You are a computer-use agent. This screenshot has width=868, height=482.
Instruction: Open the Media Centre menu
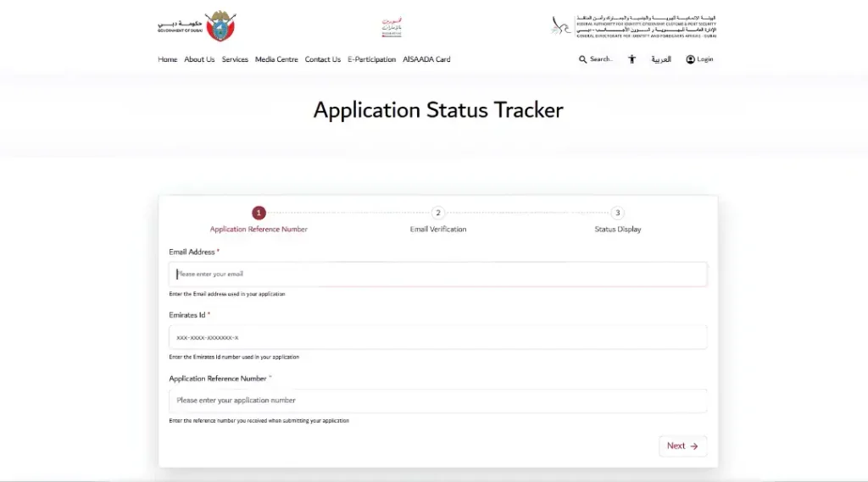(x=276, y=59)
